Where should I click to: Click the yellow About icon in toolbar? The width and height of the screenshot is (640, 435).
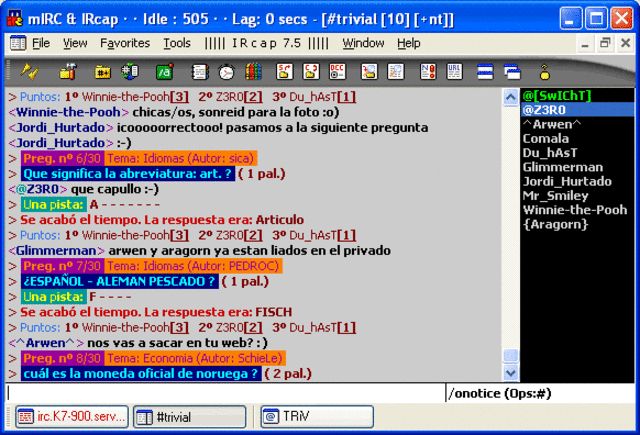click(x=544, y=72)
